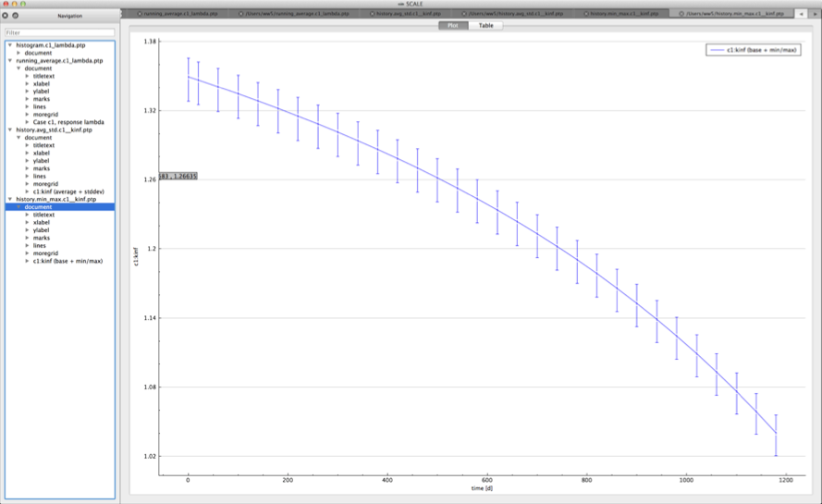This screenshot has height=504, width=822.
Task: Collapse the history.avg_std.c1__kinf.ptp tree node
Action: coord(10,130)
